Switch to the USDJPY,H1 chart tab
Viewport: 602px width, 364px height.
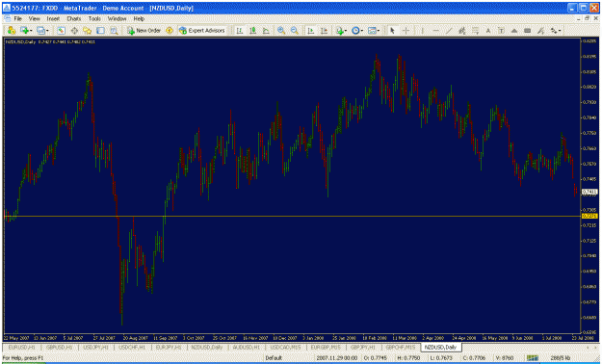[96, 347]
